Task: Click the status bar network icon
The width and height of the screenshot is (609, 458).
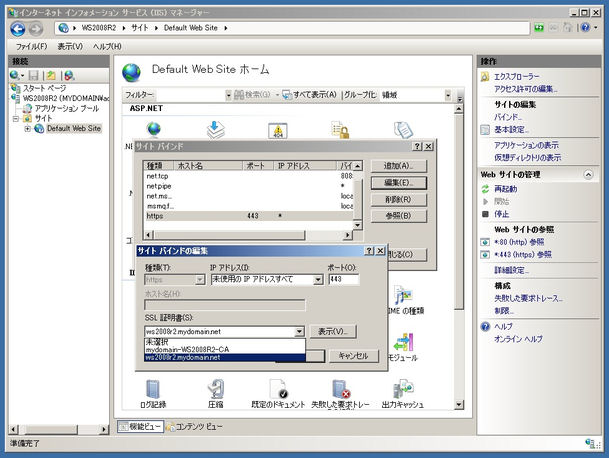Action: tap(590, 443)
